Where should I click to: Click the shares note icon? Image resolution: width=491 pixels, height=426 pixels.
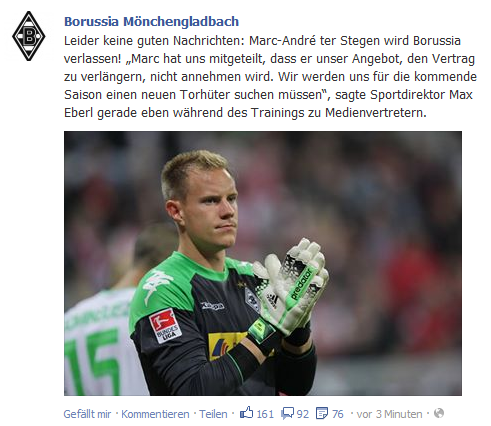[x=322, y=413]
